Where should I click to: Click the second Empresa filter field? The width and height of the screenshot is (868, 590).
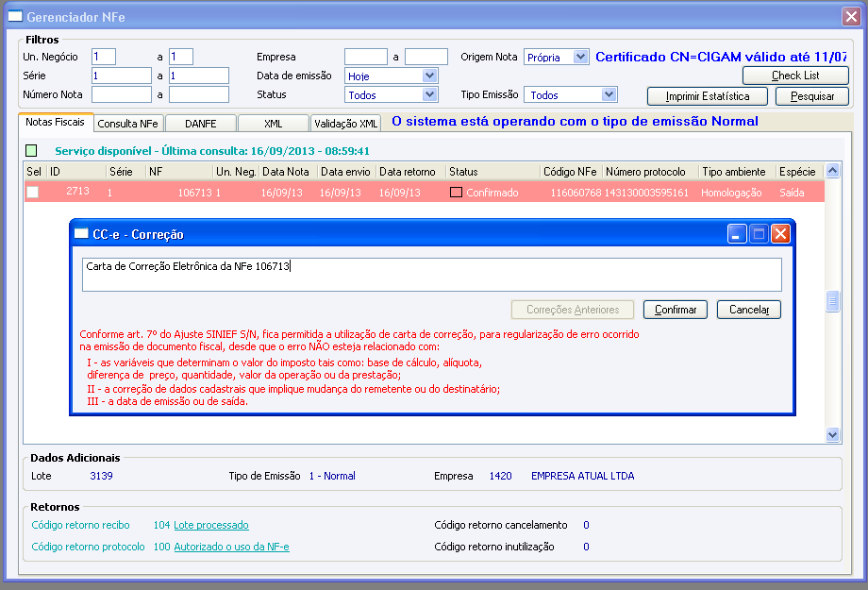point(426,57)
